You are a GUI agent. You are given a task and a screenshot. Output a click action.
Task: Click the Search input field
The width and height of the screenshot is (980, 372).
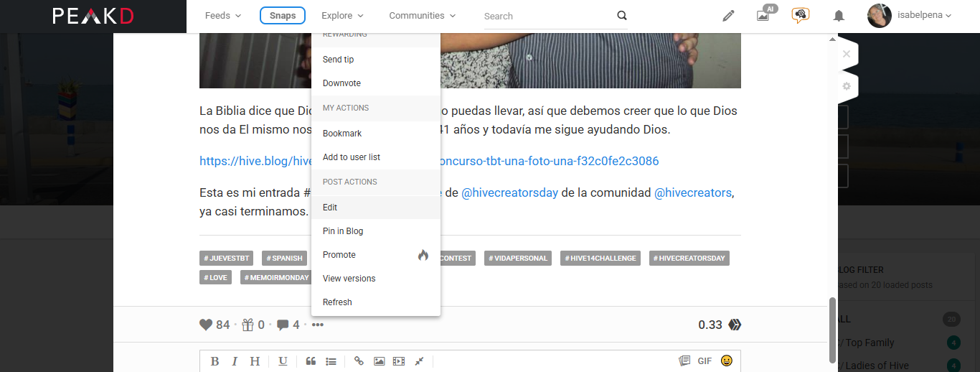tap(547, 16)
